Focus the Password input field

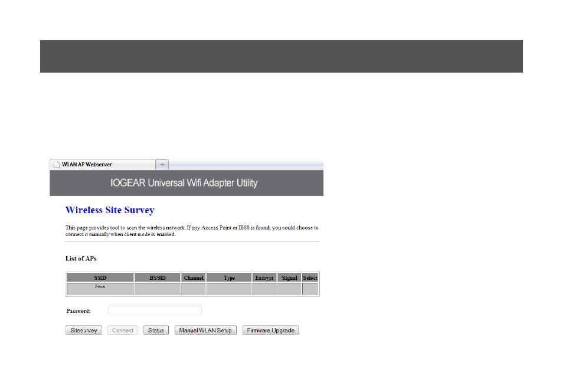(x=155, y=311)
